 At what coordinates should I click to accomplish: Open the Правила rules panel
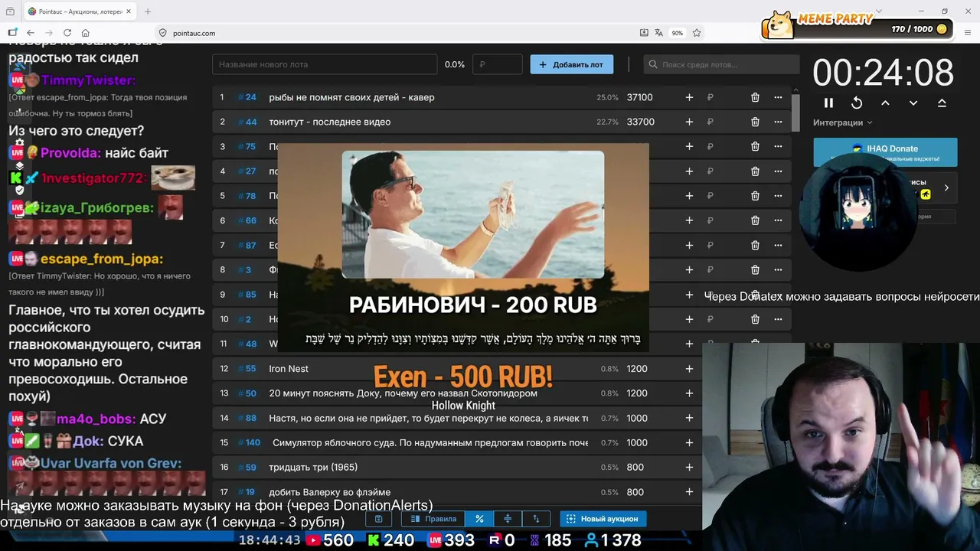coord(433,519)
